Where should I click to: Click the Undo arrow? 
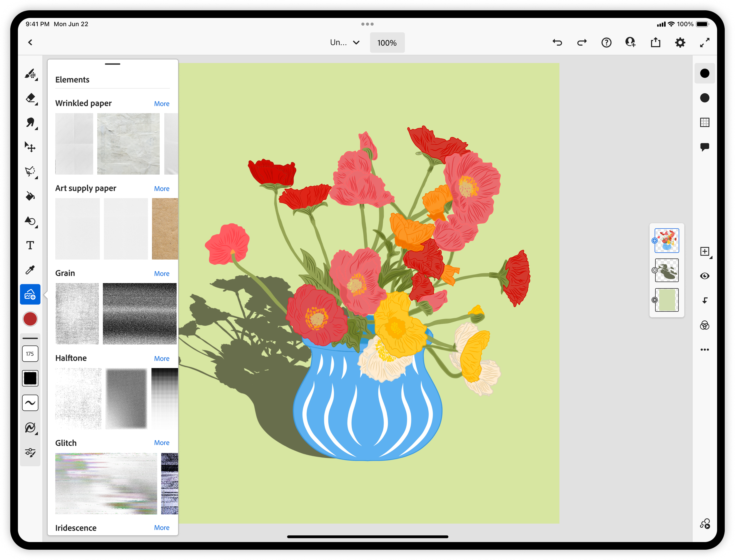coord(557,43)
